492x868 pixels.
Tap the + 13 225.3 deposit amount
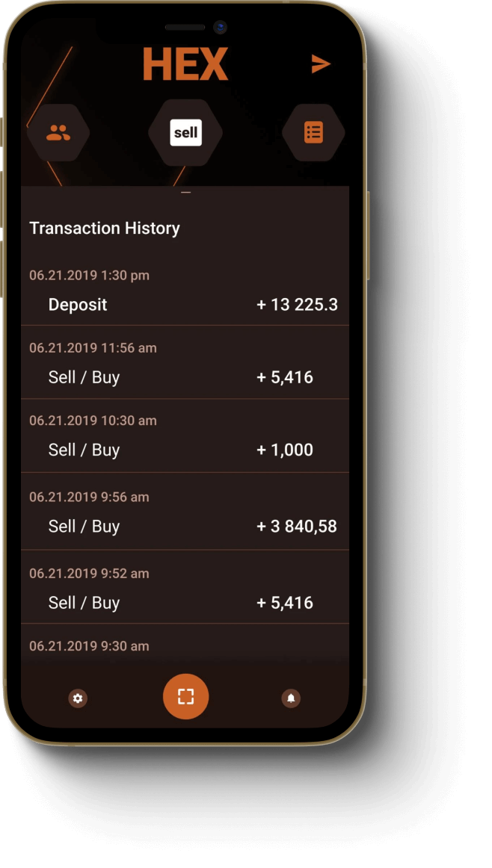297,305
